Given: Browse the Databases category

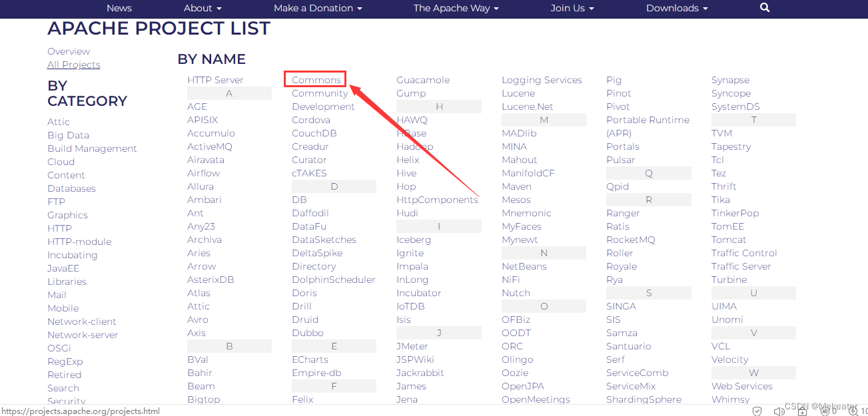Looking at the screenshot, I should pyautogui.click(x=71, y=188).
